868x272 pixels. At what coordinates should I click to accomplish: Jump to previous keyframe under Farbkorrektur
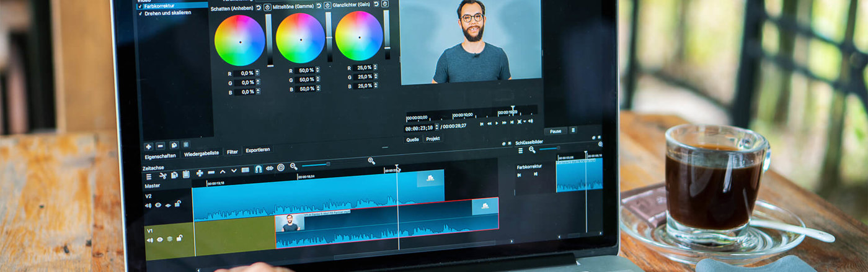click(x=520, y=175)
